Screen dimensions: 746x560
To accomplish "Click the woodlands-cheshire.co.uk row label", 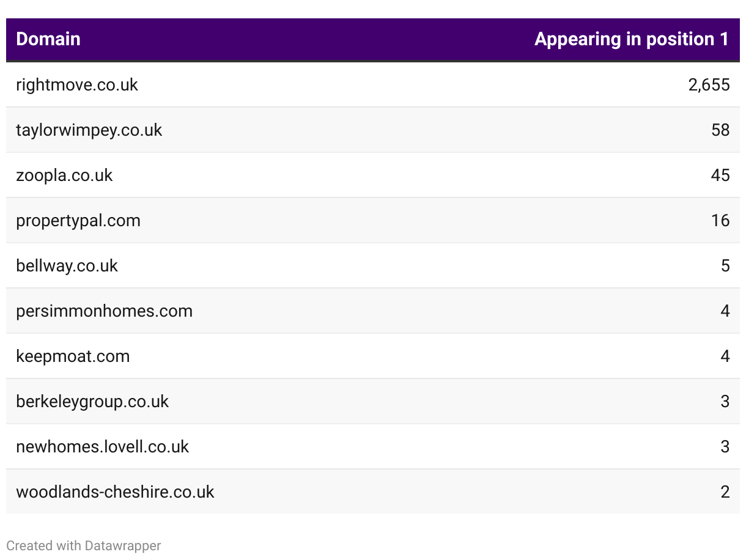I will pos(115,492).
